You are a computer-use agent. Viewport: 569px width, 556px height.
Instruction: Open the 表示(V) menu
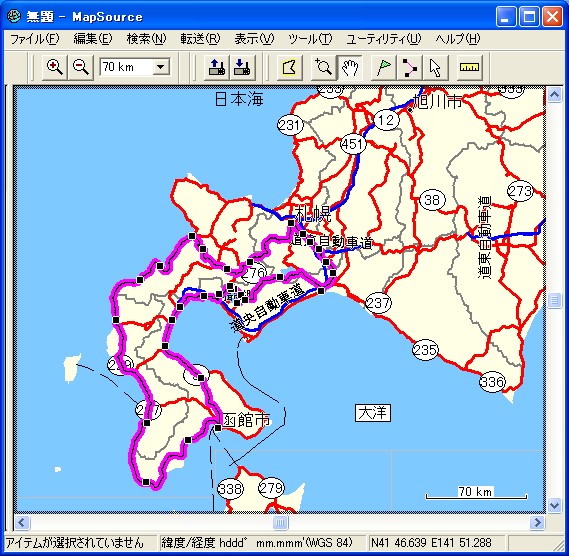pyautogui.click(x=254, y=39)
